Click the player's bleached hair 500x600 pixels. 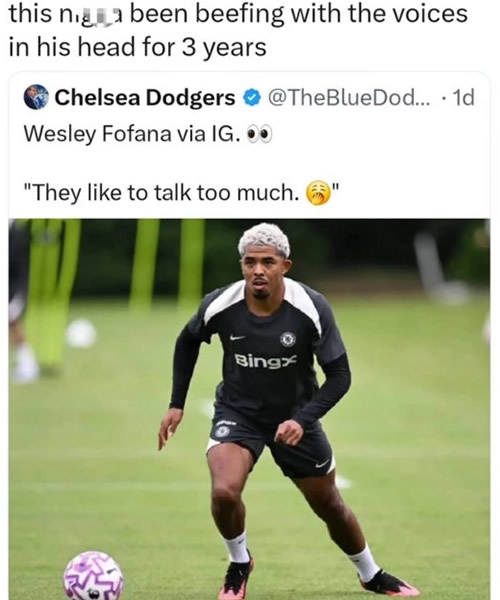click(x=264, y=239)
